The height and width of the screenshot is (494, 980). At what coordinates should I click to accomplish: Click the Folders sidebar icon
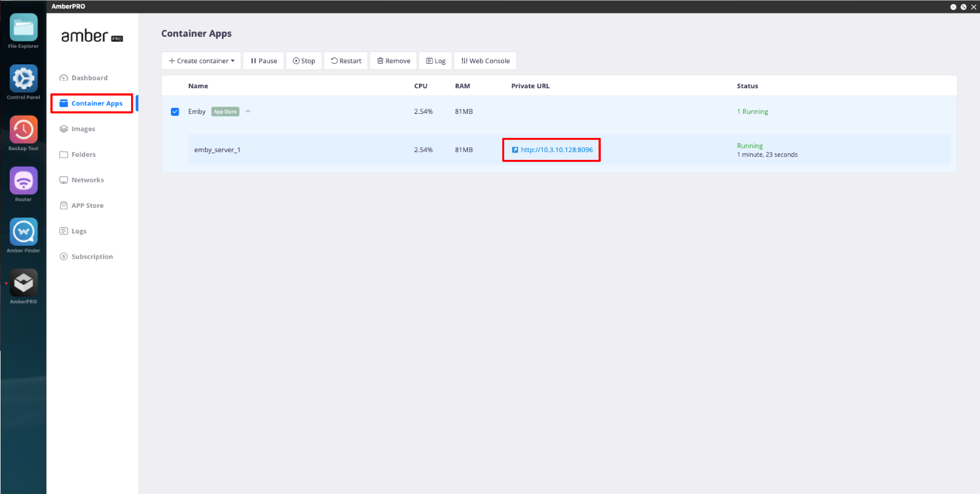tap(64, 154)
